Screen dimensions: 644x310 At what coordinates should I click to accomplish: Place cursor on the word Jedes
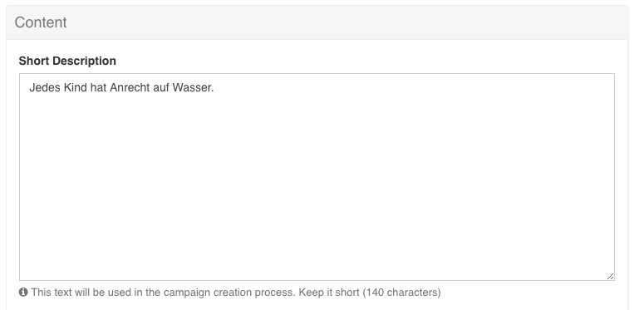(x=45, y=87)
